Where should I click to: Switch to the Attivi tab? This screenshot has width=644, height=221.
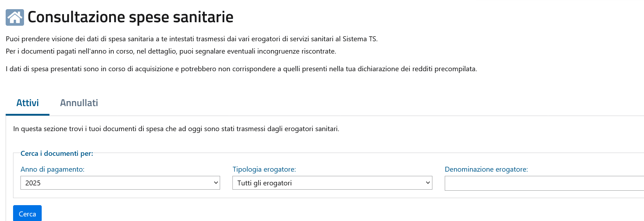pyautogui.click(x=28, y=103)
